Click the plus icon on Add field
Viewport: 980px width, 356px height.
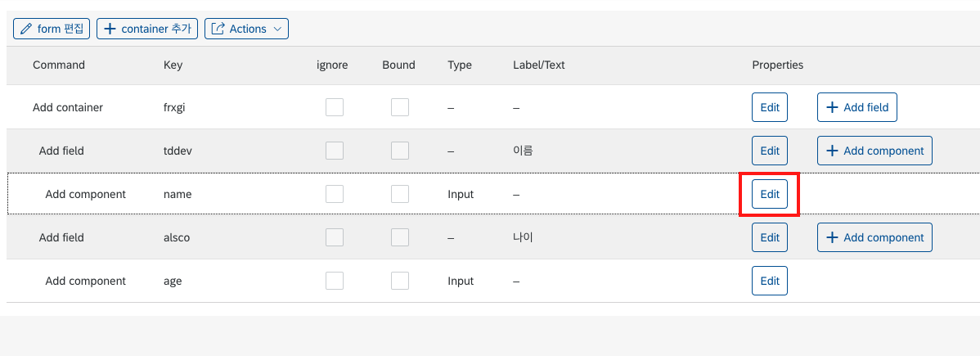coord(832,107)
